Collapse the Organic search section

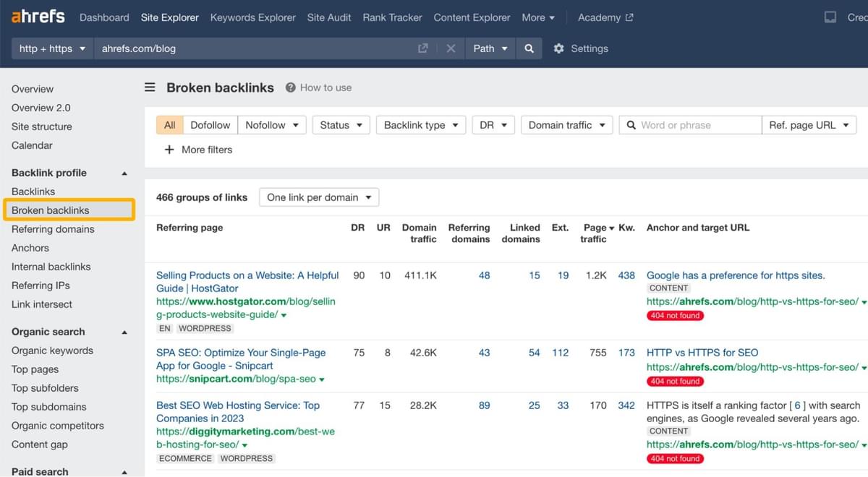[x=124, y=332]
